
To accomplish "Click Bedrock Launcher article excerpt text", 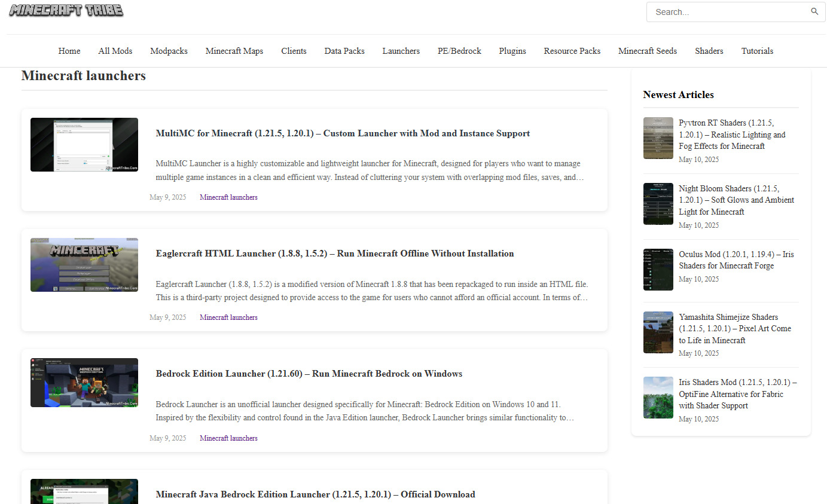I will [365, 411].
